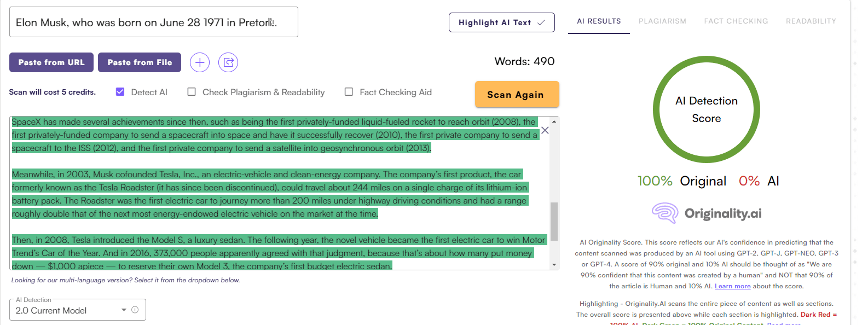Screen dimensions: 868x325
Task: Click the share/export icon
Action: click(228, 62)
